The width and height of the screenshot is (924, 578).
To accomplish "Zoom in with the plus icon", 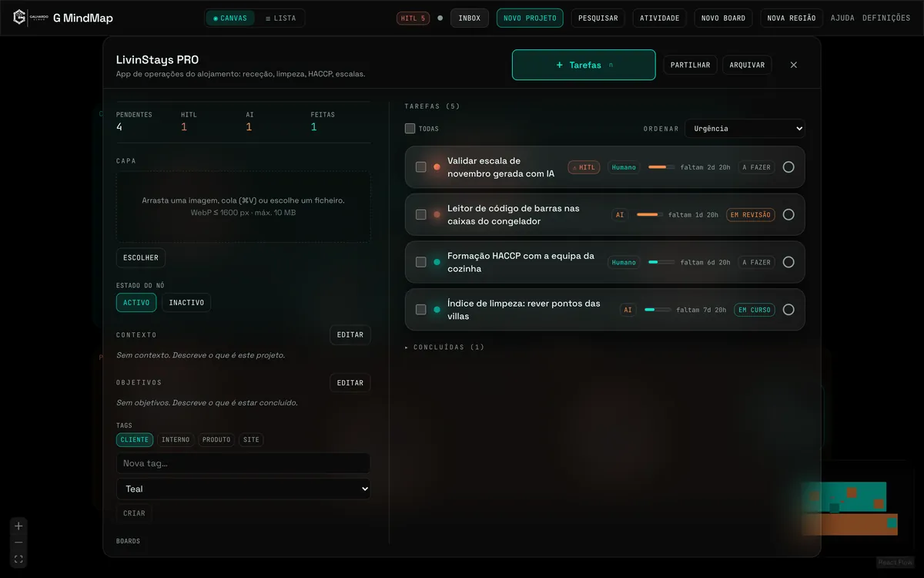I will [x=18, y=526].
